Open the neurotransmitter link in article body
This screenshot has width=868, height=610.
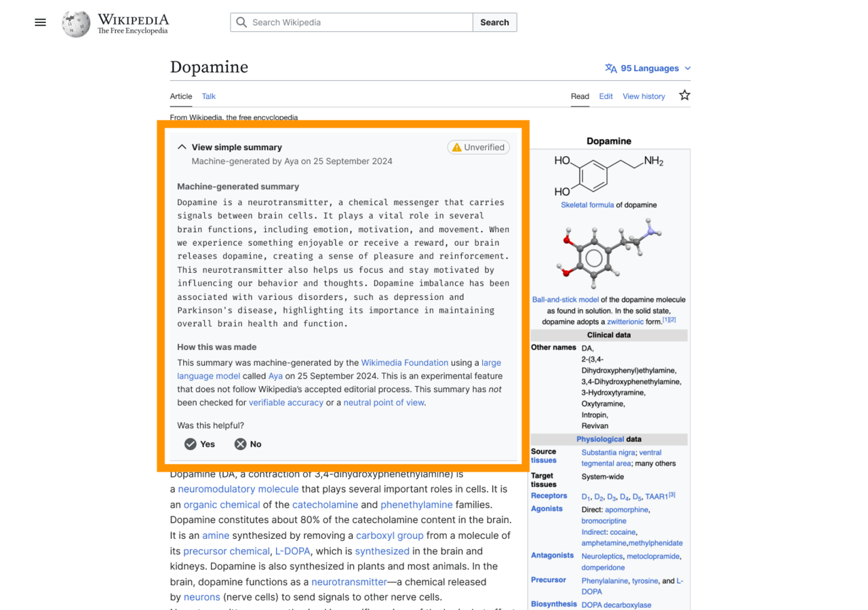tap(349, 582)
